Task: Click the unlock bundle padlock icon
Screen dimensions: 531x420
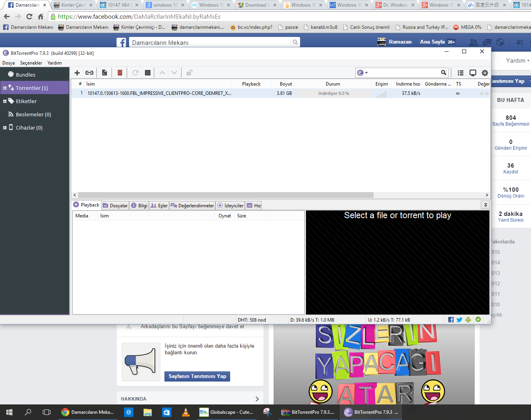Action: click(x=189, y=73)
